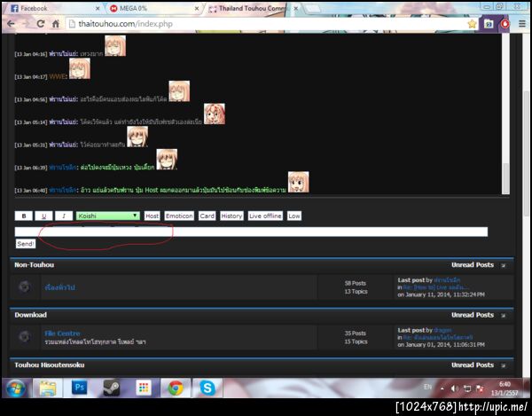Open the board link in Non-Touhou section

click(59, 287)
